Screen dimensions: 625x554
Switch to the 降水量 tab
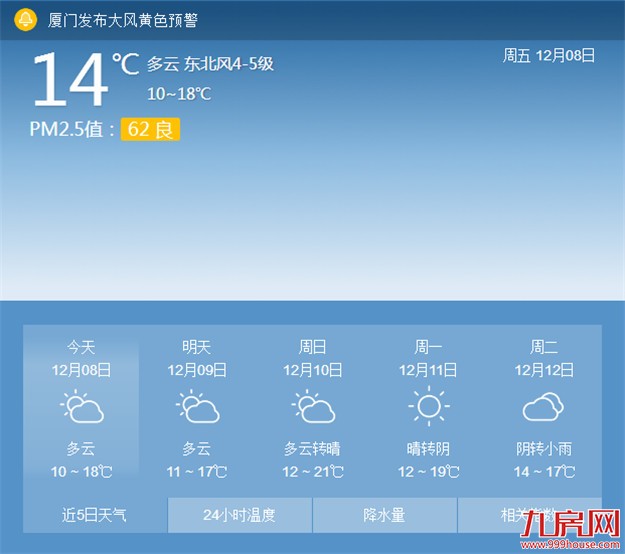385,515
